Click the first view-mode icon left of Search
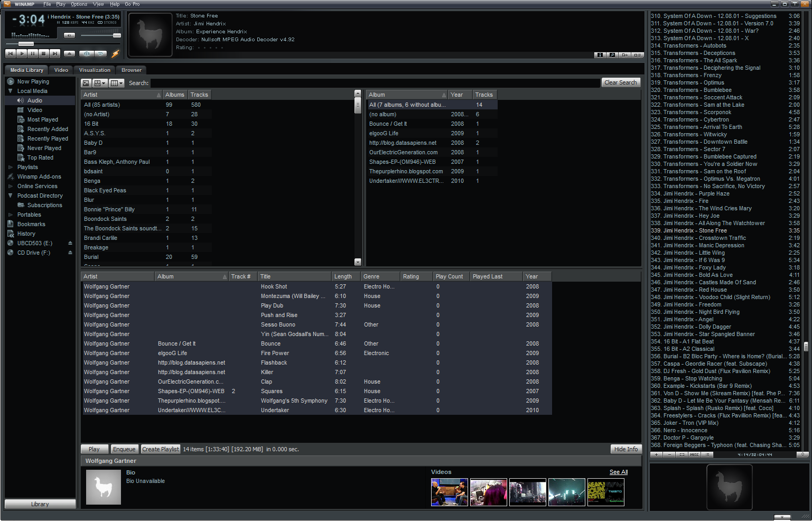Image resolution: width=812 pixels, height=521 pixels. 86,83
